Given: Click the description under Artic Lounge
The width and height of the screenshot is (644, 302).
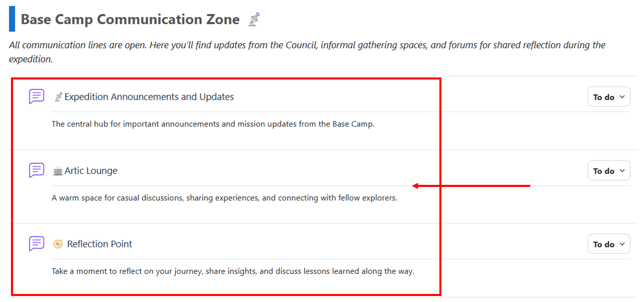Looking at the screenshot, I should 224,198.
